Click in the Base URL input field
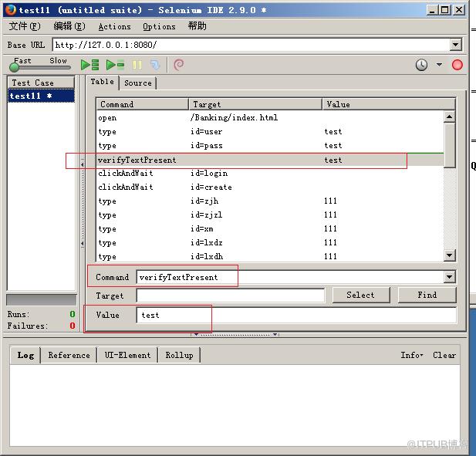Viewport: 476px width, 456px height. click(x=251, y=45)
